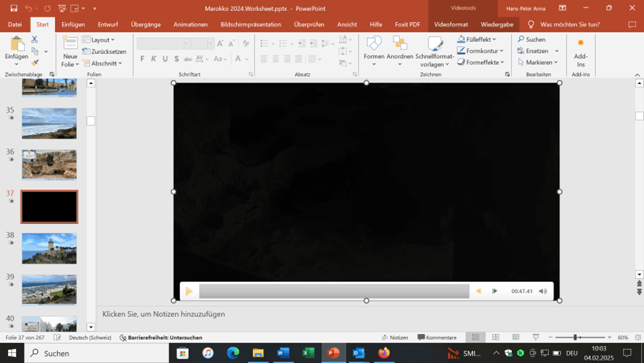The image size is (644, 363).
Task: Click Deutsch (Schweiz) language indicator
Action: coord(90,337)
